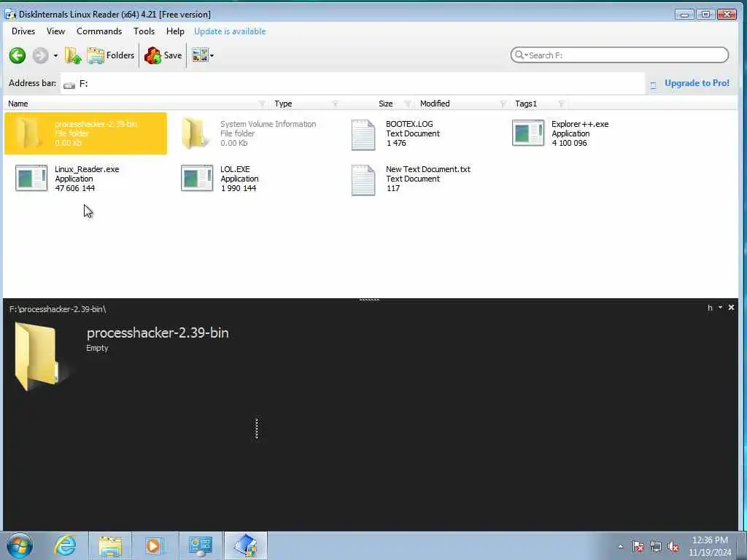Click the grey Forward arrow button
Image resolution: width=747 pixels, height=560 pixels.
(x=41, y=55)
